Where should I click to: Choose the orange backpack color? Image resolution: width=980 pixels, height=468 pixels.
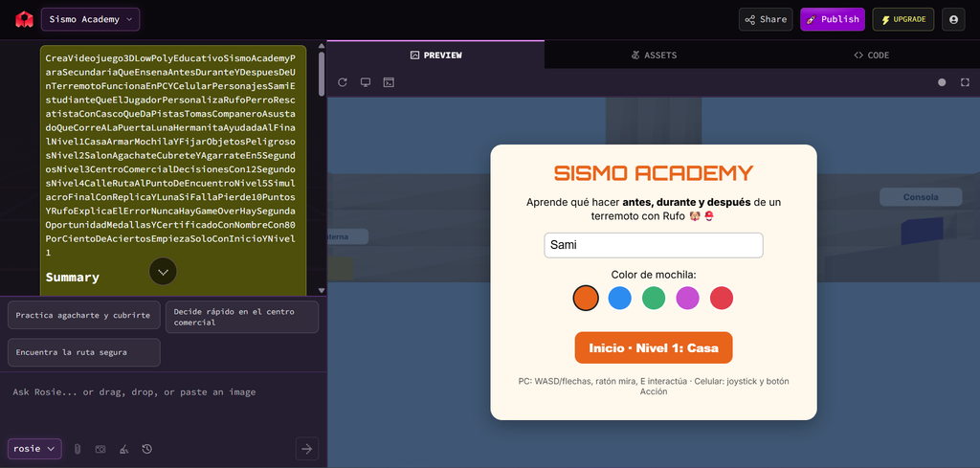coord(586,298)
